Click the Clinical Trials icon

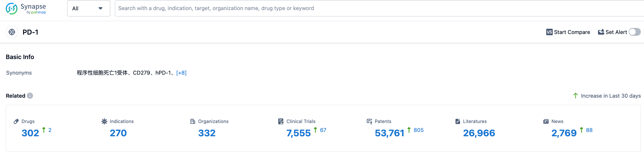281,121
